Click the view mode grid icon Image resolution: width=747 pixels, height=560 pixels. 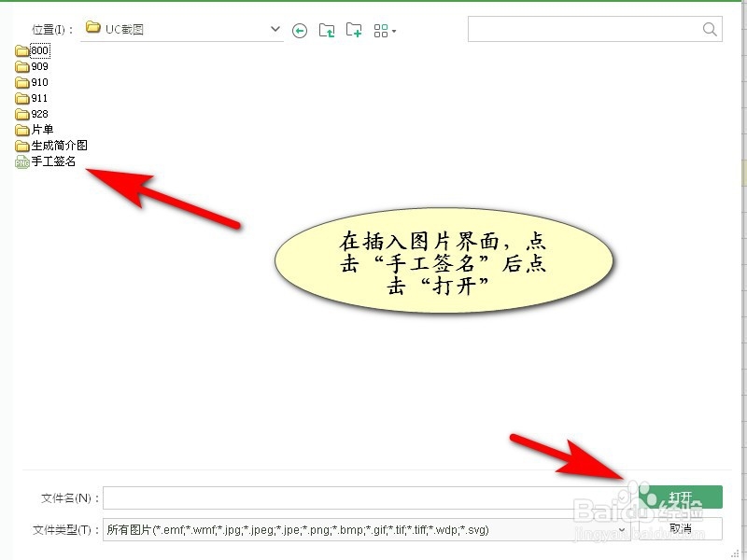pyautogui.click(x=381, y=30)
